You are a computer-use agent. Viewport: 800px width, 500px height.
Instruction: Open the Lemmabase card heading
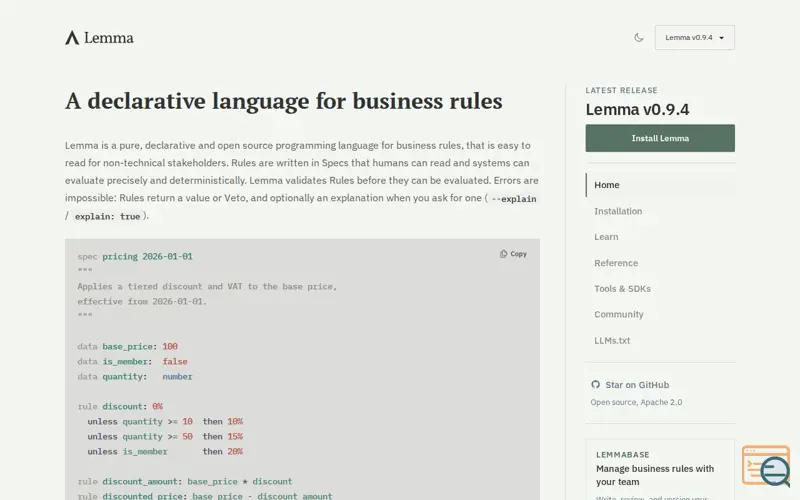click(655, 475)
